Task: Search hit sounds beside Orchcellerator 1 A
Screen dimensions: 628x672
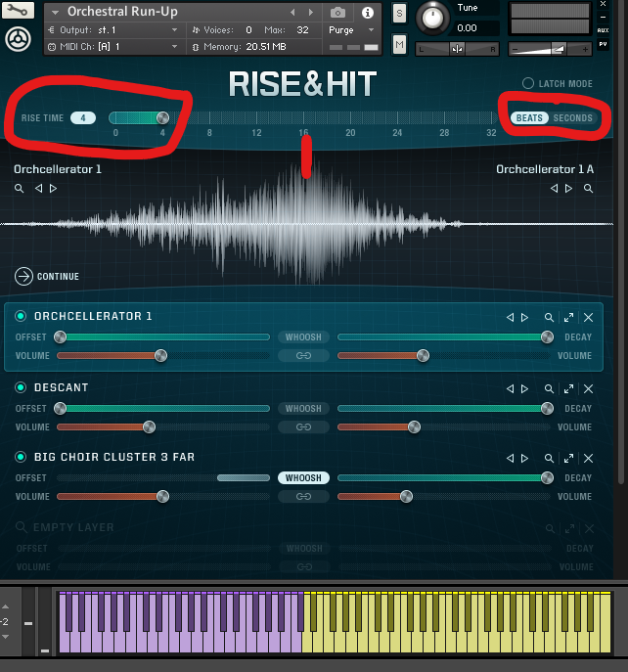Action: [588, 188]
